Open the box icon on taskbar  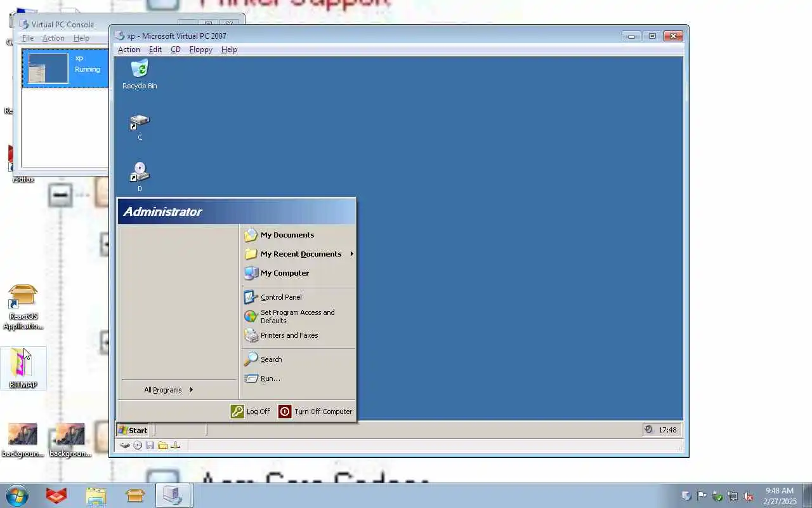point(135,495)
